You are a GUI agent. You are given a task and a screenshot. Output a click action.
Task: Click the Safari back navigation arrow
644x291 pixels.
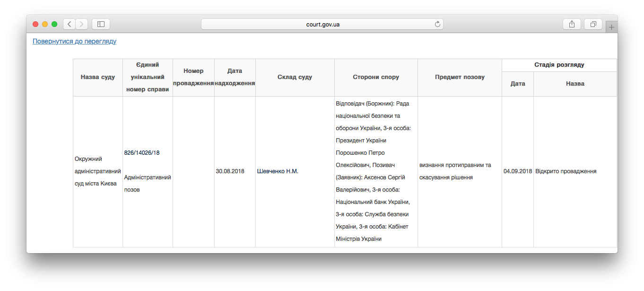pyautogui.click(x=69, y=24)
